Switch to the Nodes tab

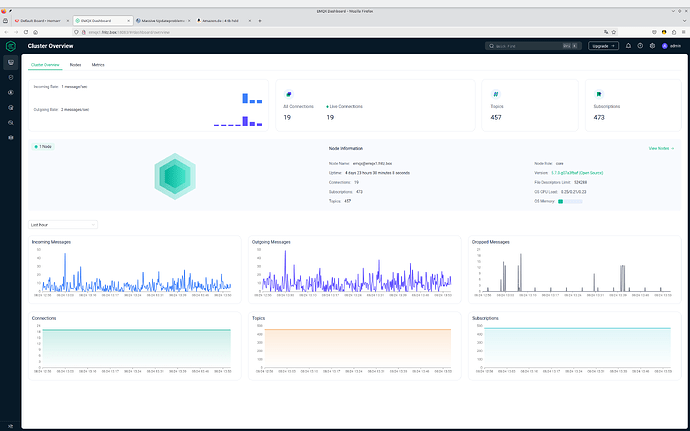pyautogui.click(x=75, y=65)
